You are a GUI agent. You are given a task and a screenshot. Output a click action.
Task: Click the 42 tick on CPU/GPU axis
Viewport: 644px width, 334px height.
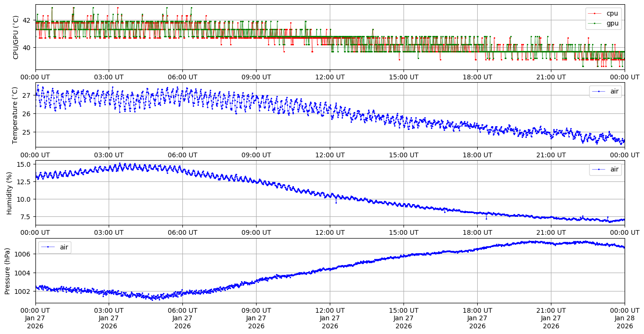[26, 20]
